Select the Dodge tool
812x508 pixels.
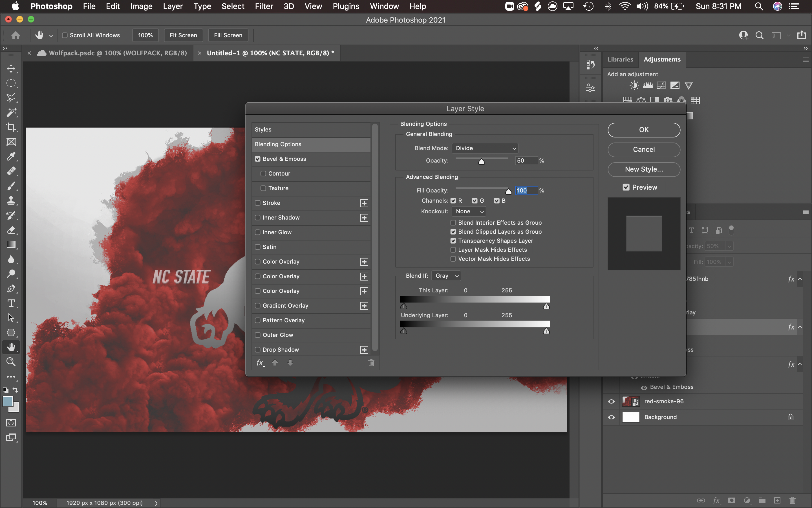11,274
